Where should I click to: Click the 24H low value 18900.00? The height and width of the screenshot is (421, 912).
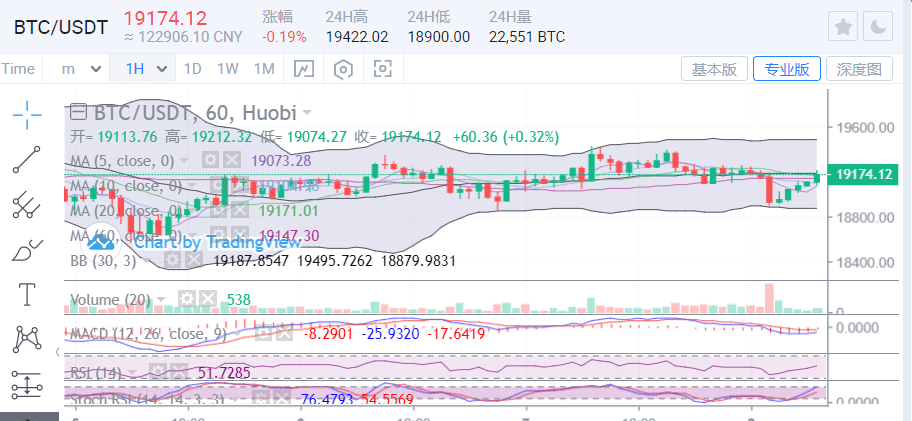pyautogui.click(x=439, y=37)
